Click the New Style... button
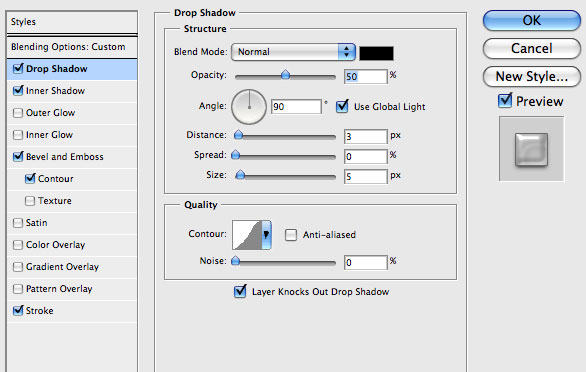The height and width of the screenshot is (372, 586). (x=532, y=76)
